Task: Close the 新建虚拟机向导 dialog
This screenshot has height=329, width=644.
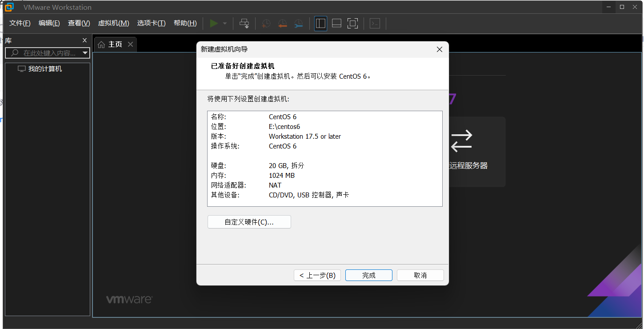Action: click(440, 49)
